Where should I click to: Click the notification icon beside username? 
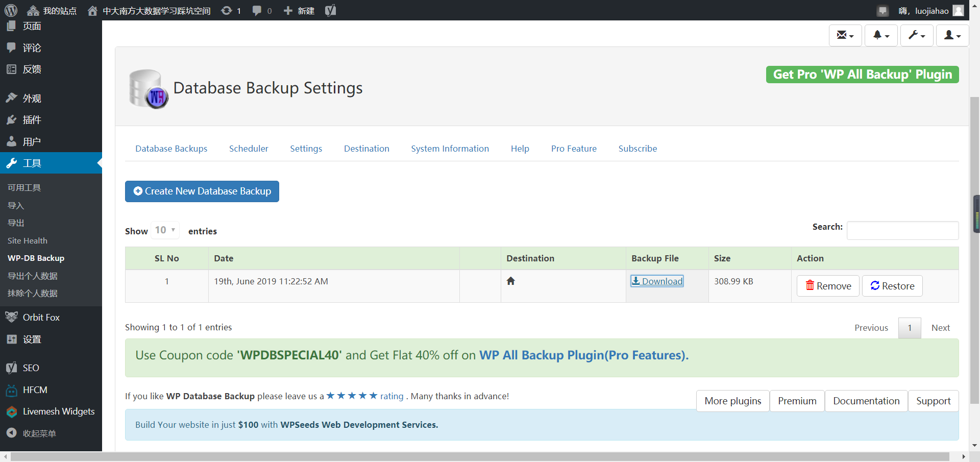883,11
